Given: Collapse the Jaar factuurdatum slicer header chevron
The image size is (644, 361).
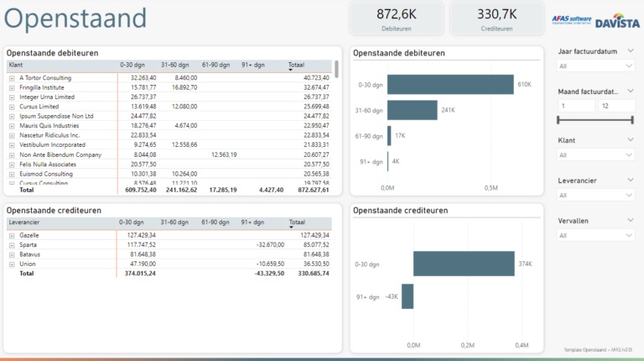Looking at the screenshot, I should click(631, 51).
